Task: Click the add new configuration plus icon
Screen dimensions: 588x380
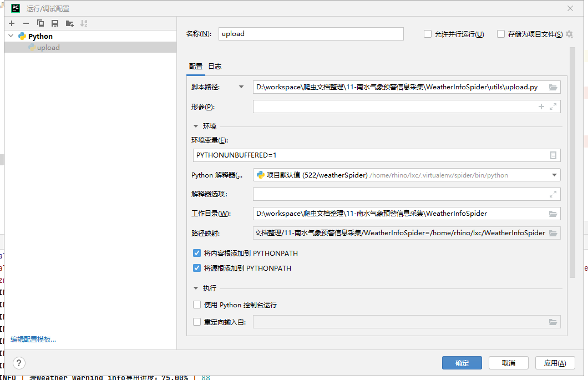Action: pyautogui.click(x=12, y=23)
